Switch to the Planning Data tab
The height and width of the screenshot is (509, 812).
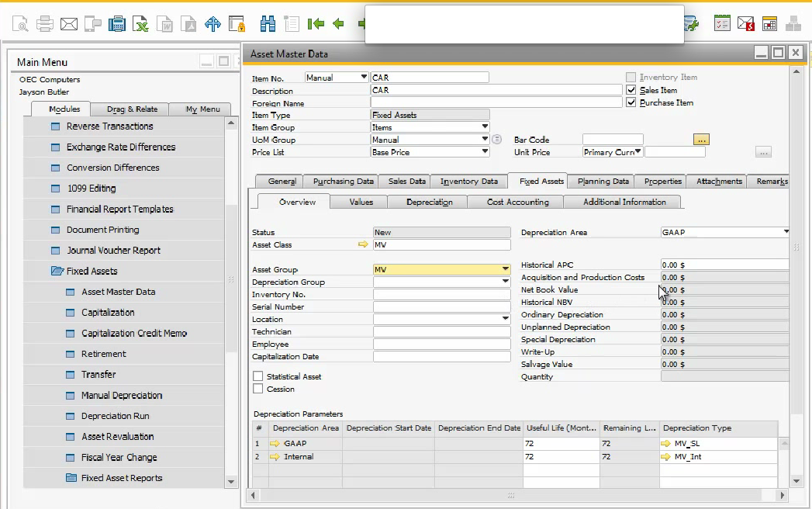pyautogui.click(x=602, y=181)
